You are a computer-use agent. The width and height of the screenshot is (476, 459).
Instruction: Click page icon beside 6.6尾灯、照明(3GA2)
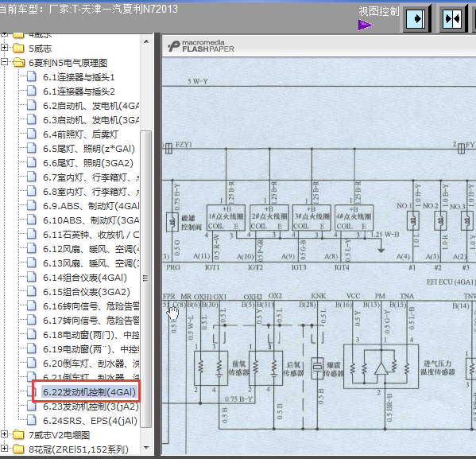[31, 162]
